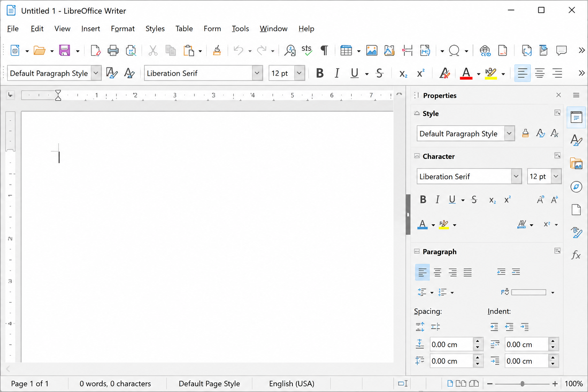Click Page 1 of 1 in status bar
588x392 pixels.
point(30,384)
